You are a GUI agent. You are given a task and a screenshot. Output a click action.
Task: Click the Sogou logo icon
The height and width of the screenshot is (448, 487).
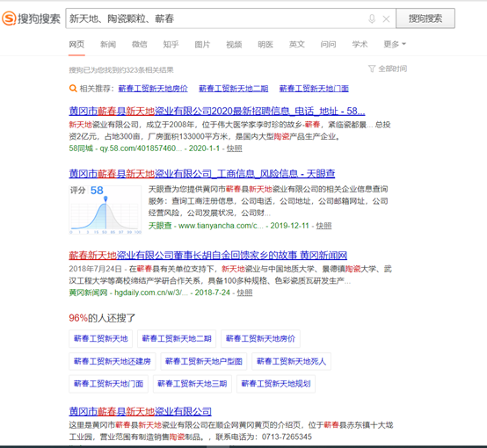[9, 18]
